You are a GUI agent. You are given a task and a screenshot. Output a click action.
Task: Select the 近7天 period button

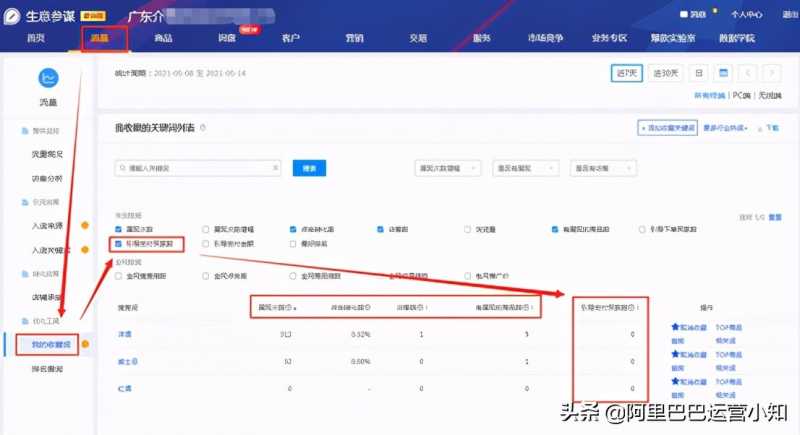click(x=627, y=73)
